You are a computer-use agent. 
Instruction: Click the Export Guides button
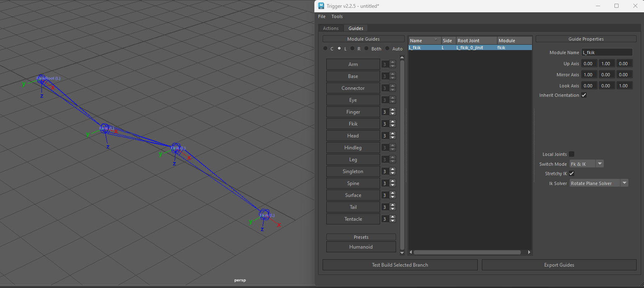point(559,265)
